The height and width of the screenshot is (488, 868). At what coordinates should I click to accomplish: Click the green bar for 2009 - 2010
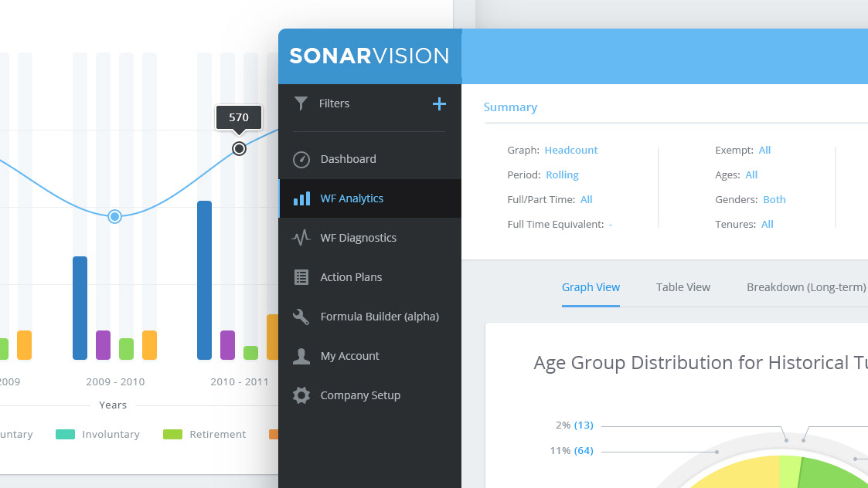click(x=126, y=349)
